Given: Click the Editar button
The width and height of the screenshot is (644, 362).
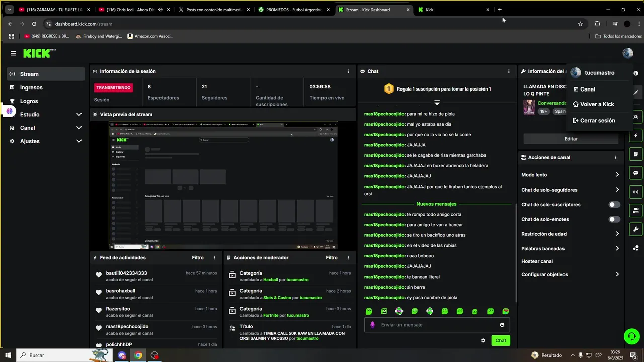Looking at the screenshot, I should click(x=571, y=139).
